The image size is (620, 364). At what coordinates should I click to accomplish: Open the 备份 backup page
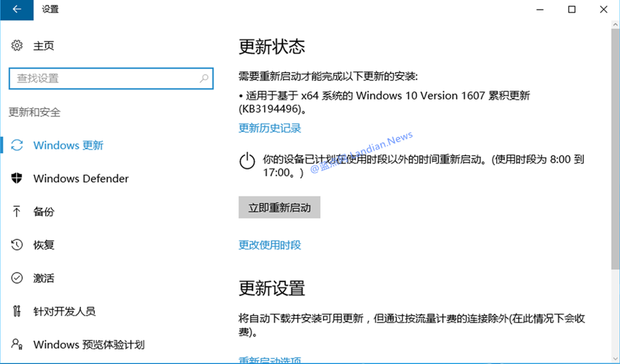point(44,212)
